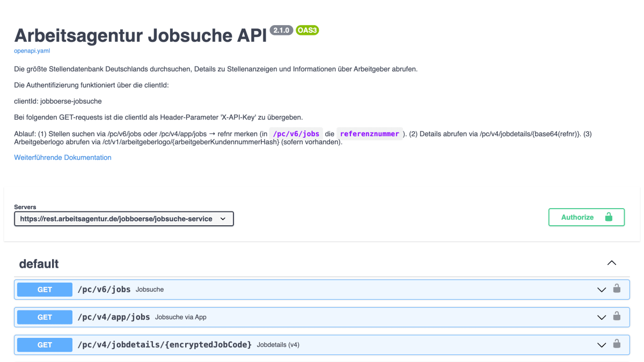This screenshot has height=362, width=644.
Task: Open the openapi.yaml link
Action: click(x=32, y=51)
